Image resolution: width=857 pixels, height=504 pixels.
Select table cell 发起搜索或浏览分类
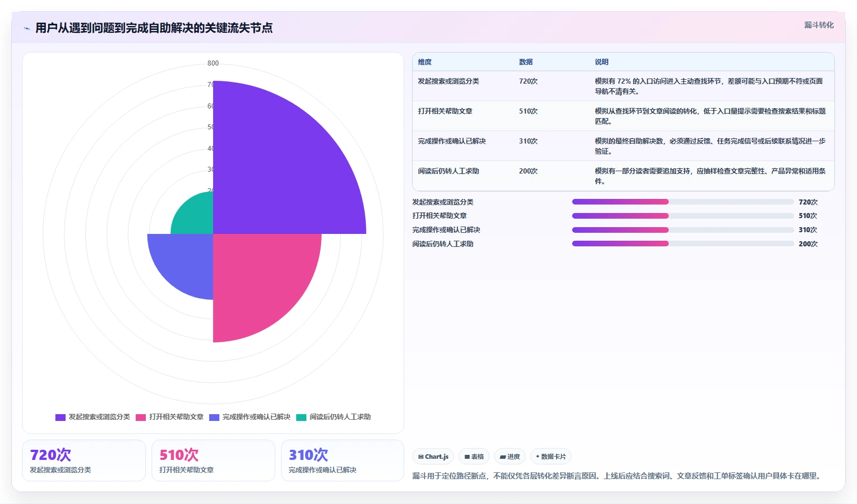(448, 81)
